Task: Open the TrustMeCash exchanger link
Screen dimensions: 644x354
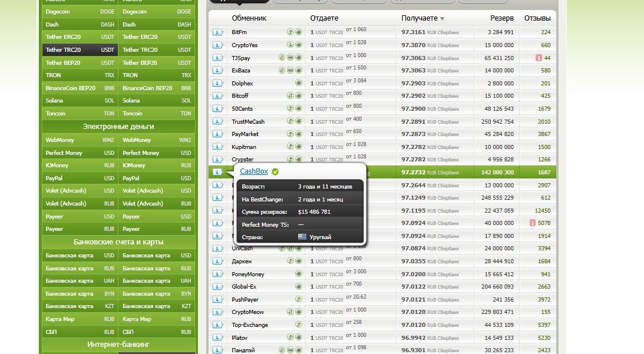Action: pyautogui.click(x=248, y=121)
